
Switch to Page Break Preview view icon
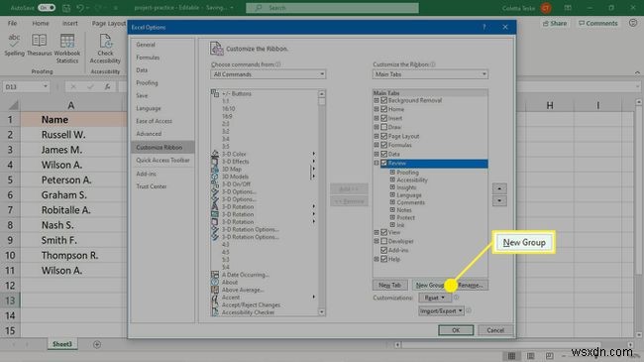[550, 355]
